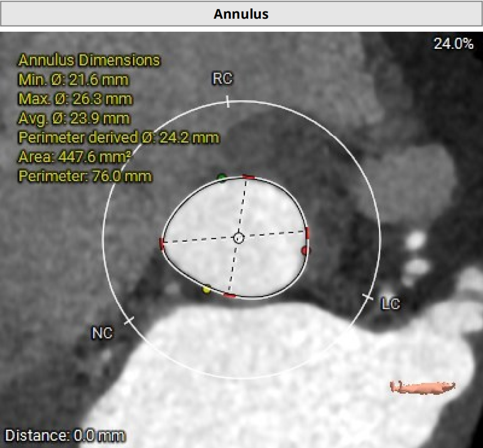Click the Distance: 0.0 mm readout

point(65,435)
